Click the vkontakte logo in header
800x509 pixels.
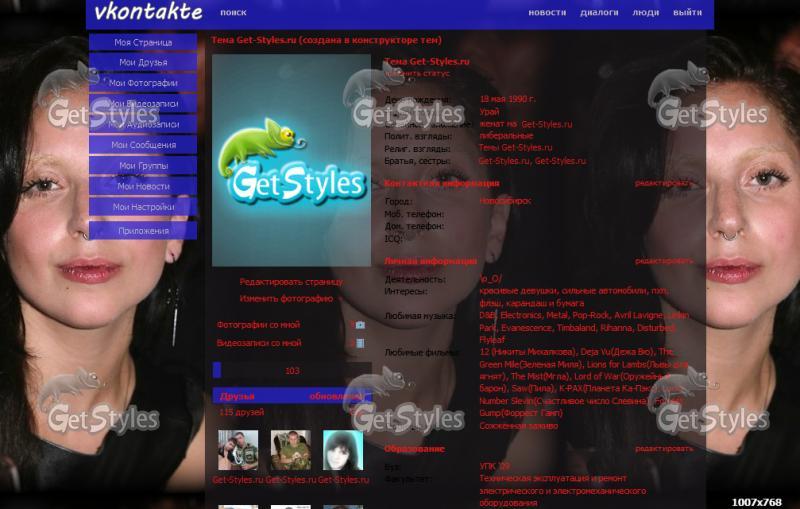(148, 13)
